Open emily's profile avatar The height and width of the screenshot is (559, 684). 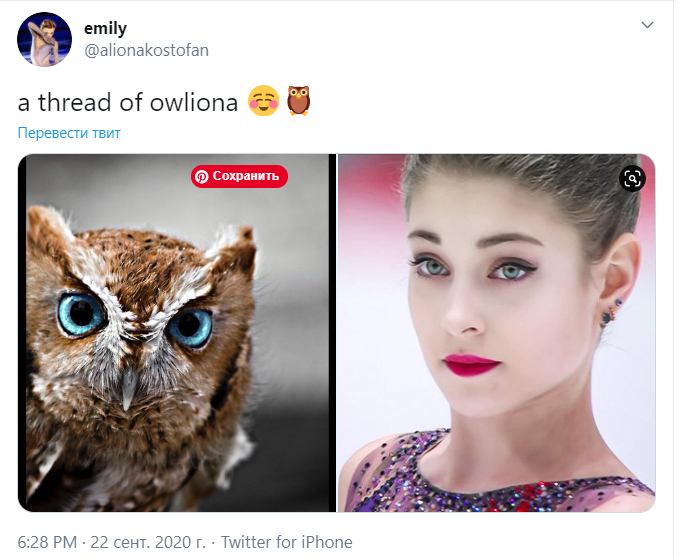pos(44,40)
